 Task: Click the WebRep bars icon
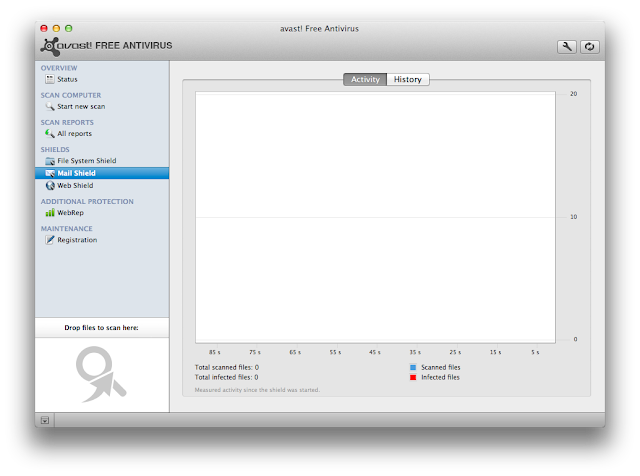pos(50,213)
